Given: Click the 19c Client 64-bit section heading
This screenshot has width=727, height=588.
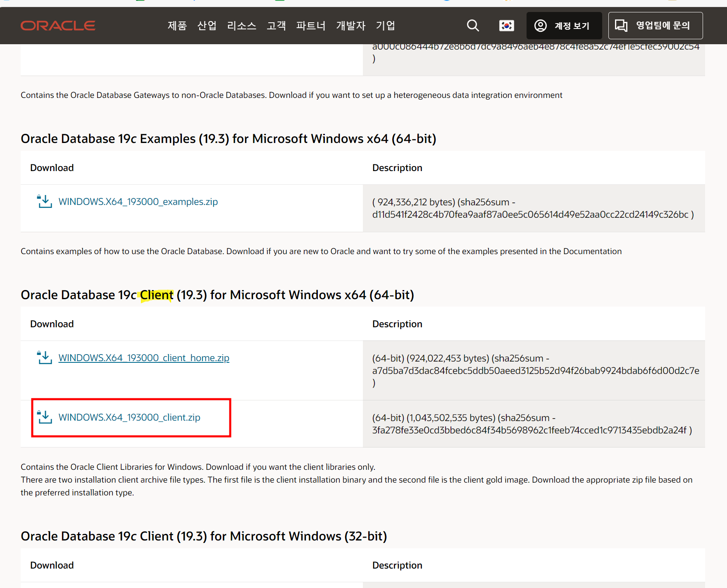Looking at the screenshot, I should click(217, 295).
